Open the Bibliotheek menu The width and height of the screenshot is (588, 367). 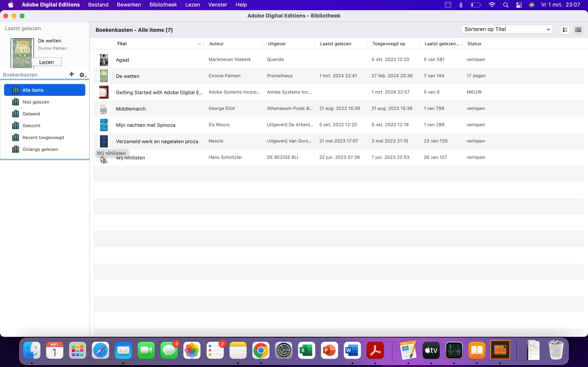click(163, 5)
